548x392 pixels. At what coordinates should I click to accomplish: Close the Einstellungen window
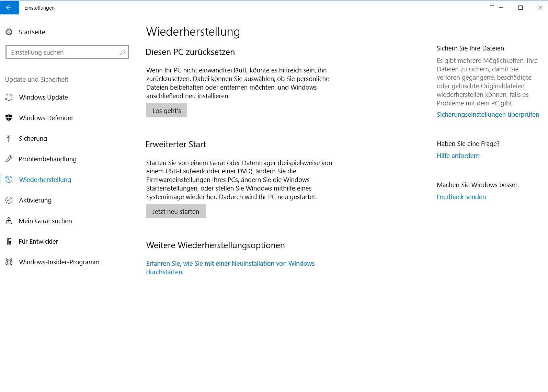pos(540,8)
